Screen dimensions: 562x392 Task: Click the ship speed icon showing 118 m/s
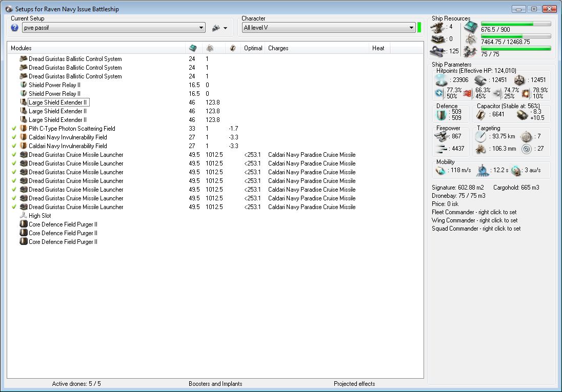(x=440, y=171)
